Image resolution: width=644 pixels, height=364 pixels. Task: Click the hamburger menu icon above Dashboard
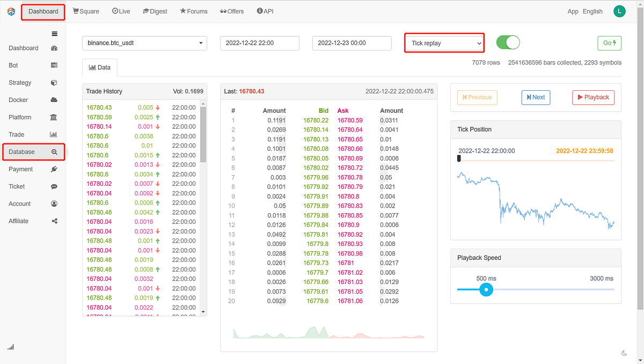coord(54,33)
